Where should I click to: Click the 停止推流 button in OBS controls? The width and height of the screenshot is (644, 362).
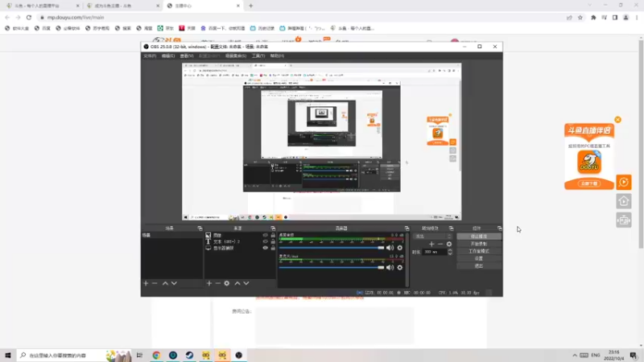[x=479, y=237]
